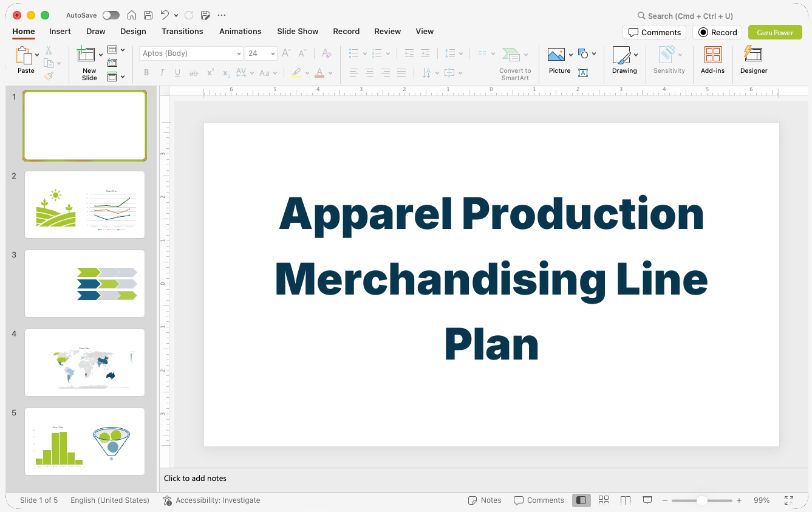This screenshot has height=512, width=812.
Task: Expand the Undo history arrow
Action: click(176, 15)
